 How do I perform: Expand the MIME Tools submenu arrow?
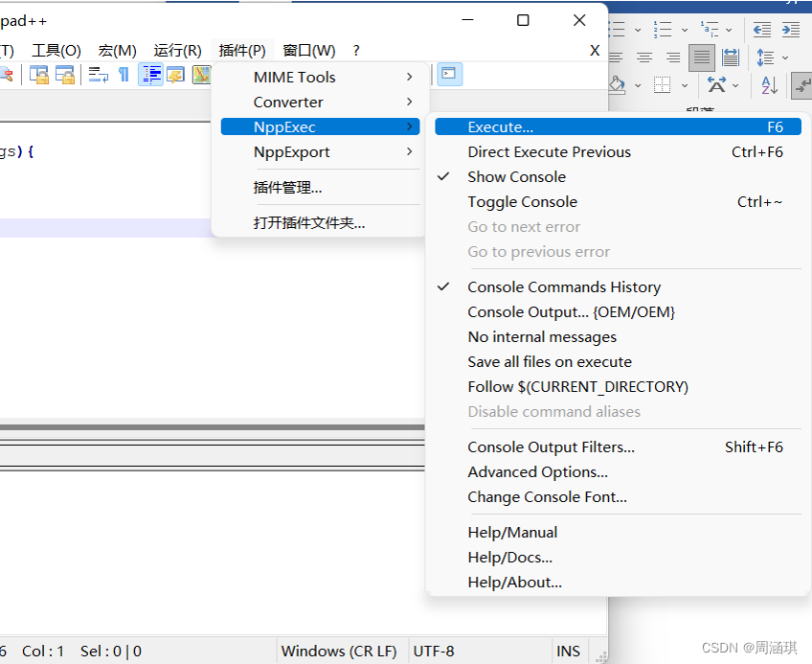tap(409, 77)
